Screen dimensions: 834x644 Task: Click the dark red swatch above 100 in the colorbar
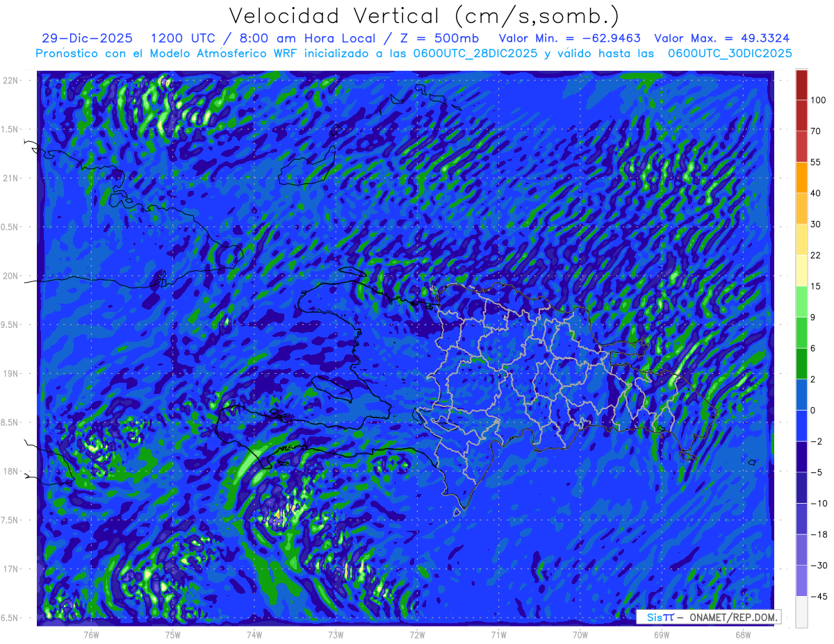(801, 85)
